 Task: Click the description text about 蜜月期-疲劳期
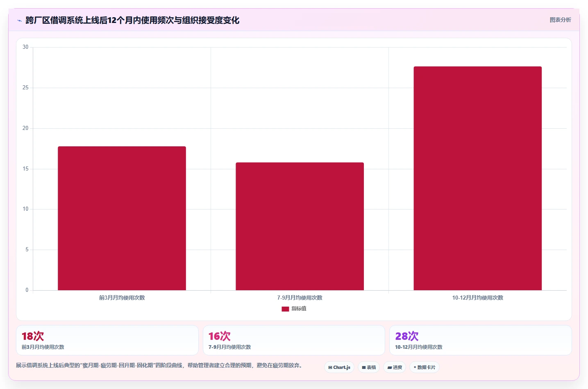pos(159,365)
